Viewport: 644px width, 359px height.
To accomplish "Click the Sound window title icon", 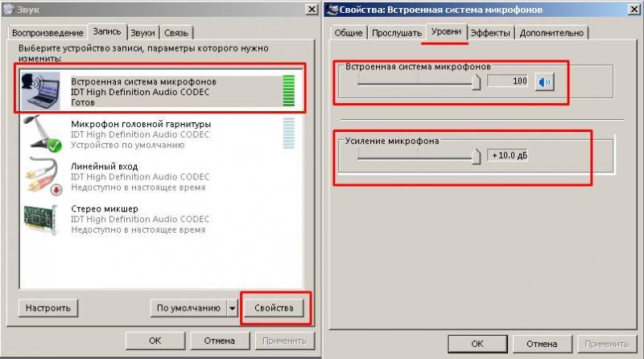I will tap(9, 10).
